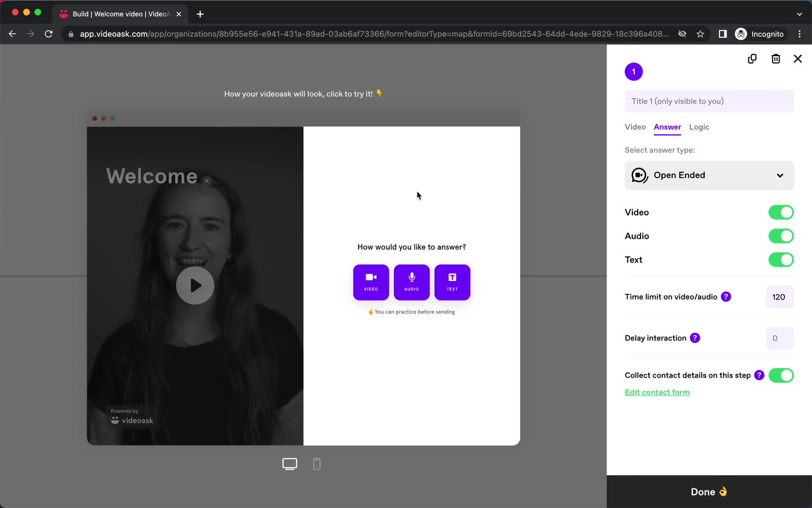Click the close panel icon

point(798,58)
